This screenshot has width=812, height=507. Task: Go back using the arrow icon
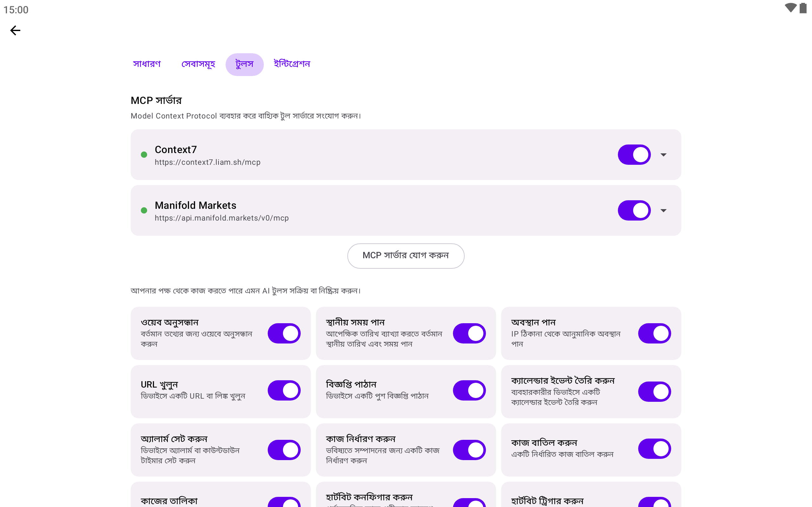[15, 30]
